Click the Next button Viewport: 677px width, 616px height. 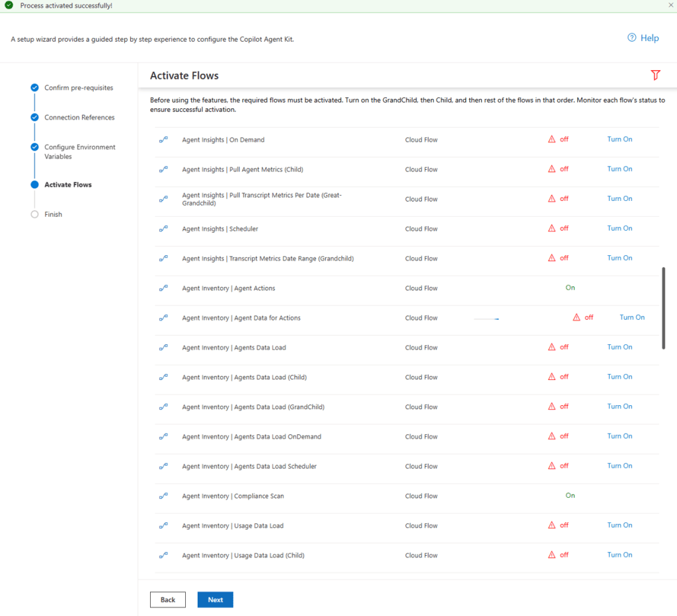(x=215, y=599)
